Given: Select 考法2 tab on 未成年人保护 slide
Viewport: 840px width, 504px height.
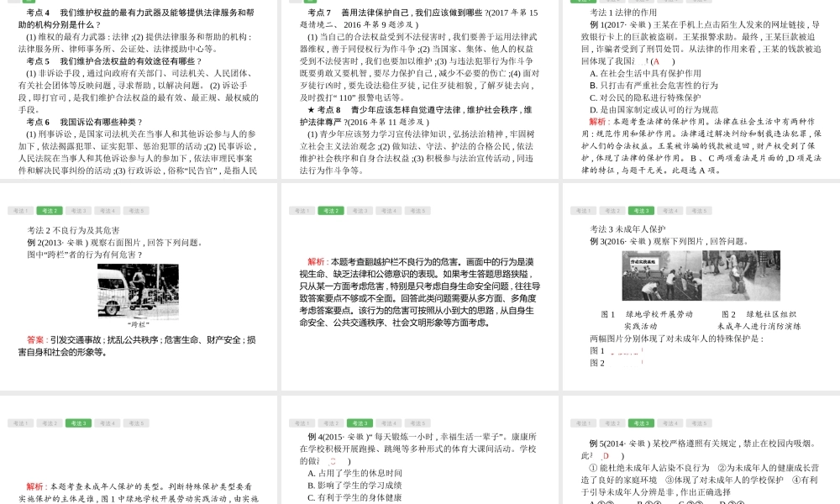Looking at the screenshot, I should click(612, 211).
